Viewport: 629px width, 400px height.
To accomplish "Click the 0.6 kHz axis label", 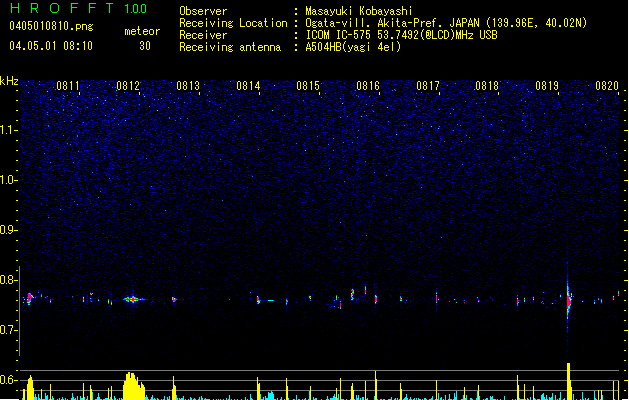I will pos(8,380).
